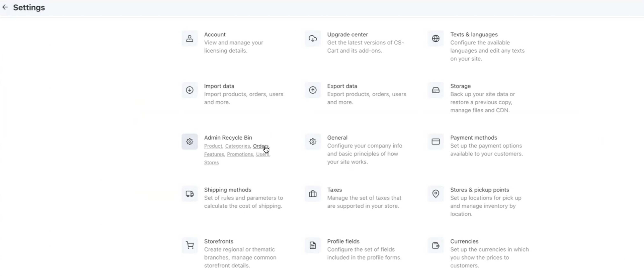This screenshot has height=276, width=644.
Task: Open the Profile fields document icon
Action: [x=313, y=245]
